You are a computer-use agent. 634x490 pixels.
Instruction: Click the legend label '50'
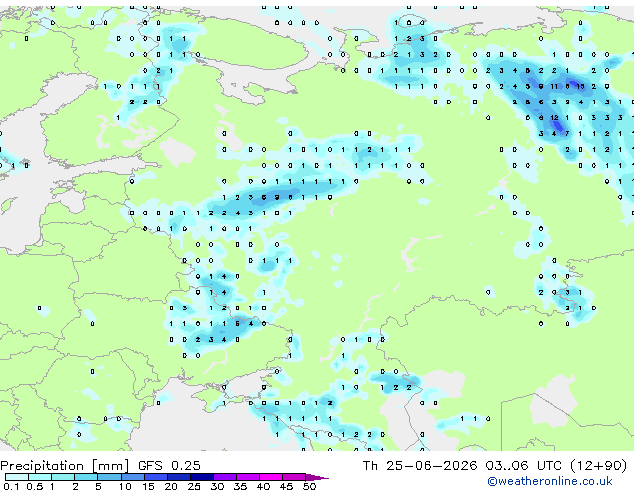[x=310, y=486]
